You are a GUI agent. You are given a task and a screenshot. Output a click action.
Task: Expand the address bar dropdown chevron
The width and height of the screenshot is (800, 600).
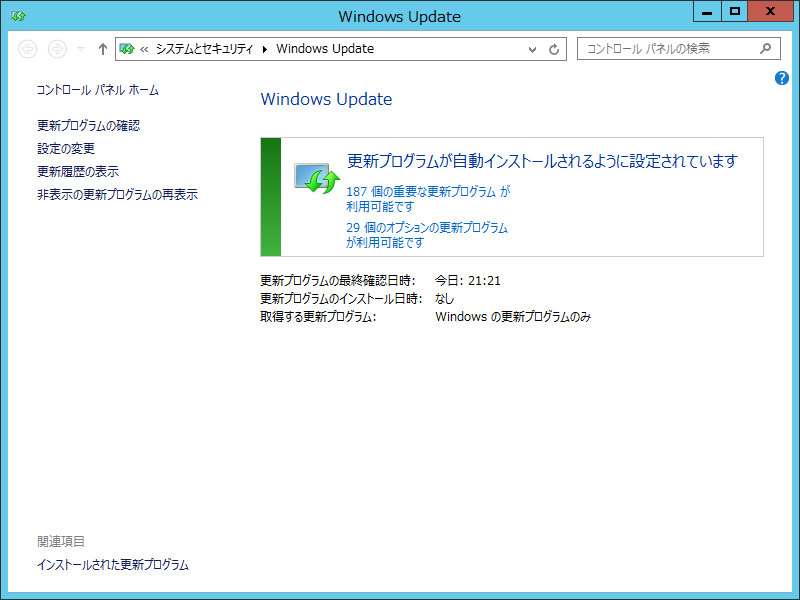[533, 48]
